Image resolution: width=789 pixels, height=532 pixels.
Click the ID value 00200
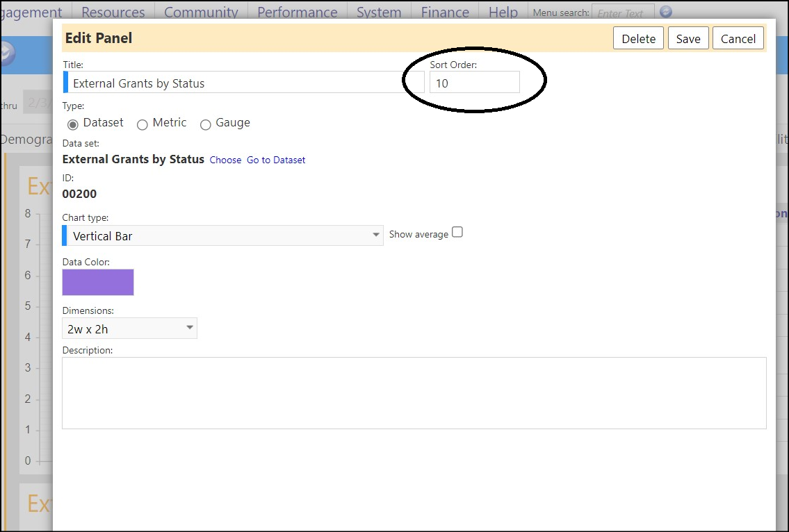pos(79,194)
